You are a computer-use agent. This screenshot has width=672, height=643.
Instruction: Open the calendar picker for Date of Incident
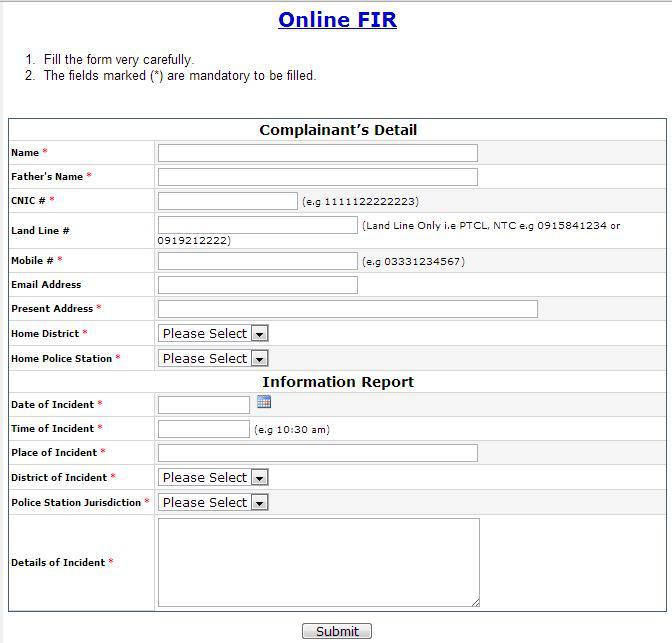click(x=264, y=402)
